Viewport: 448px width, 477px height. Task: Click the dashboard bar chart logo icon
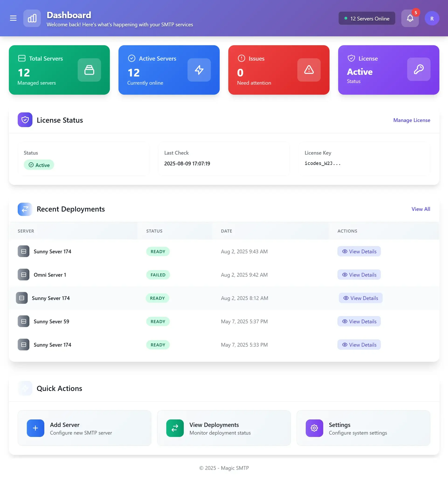(x=32, y=18)
